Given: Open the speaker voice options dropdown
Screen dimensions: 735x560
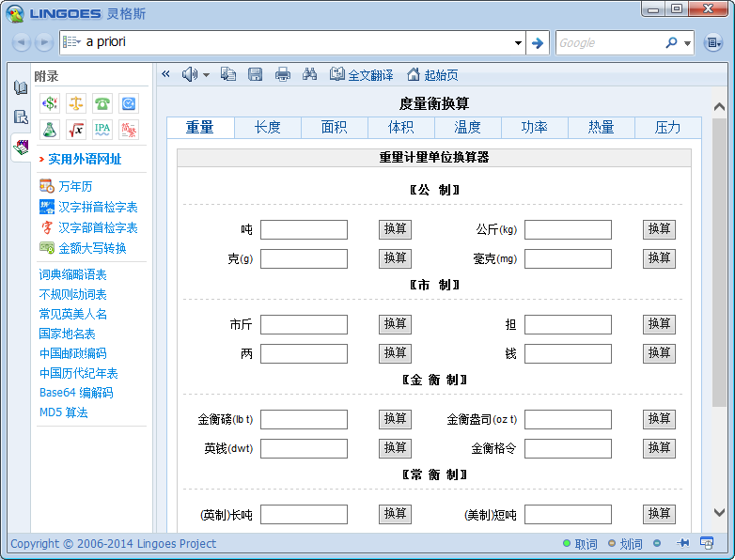Looking at the screenshot, I should pyautogui.click(x=206, y=74).
